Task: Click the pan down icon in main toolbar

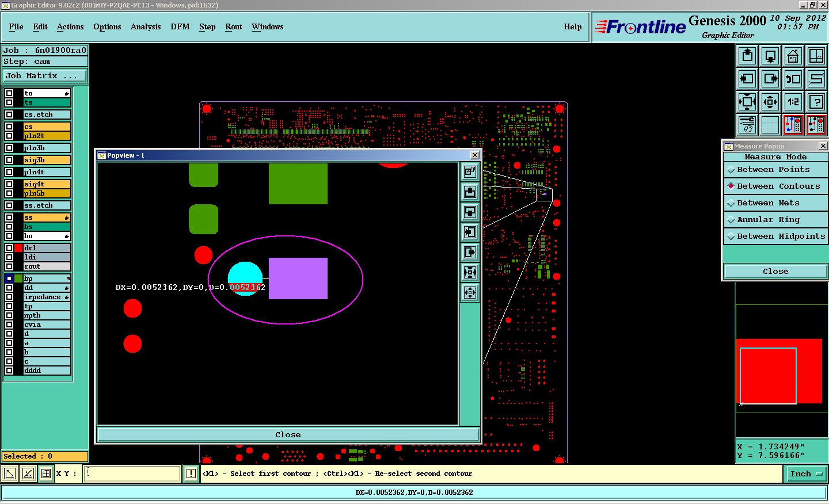Action: click(770, 56)
